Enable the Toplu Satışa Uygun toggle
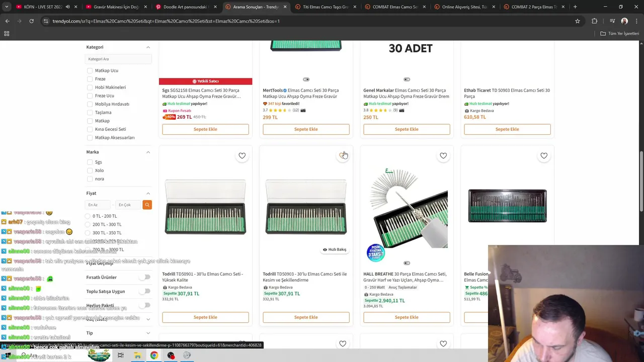644x362 pixels. (x=145, y=291)
